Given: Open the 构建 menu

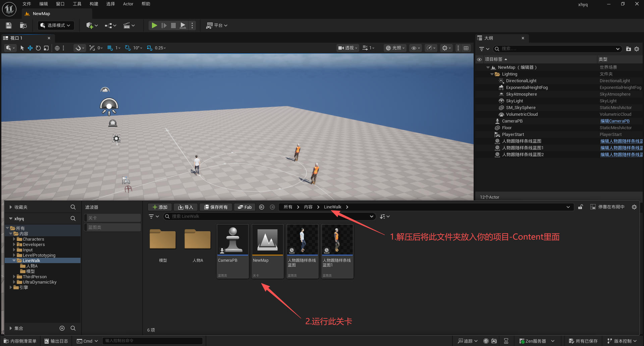Looking at the screenshot, I should (94, 4).
